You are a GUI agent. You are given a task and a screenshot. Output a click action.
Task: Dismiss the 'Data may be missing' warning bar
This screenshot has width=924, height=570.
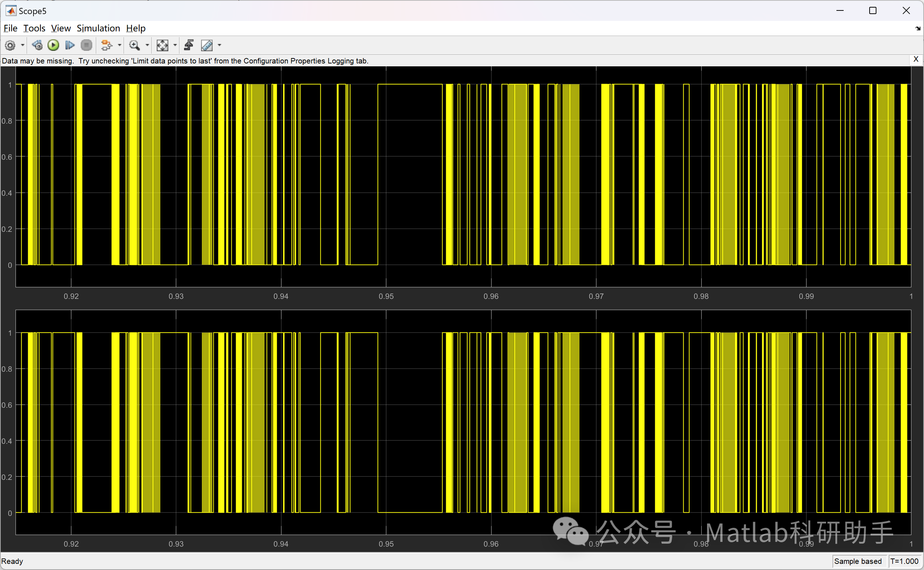pyautogui.click(x=916, y=59)
